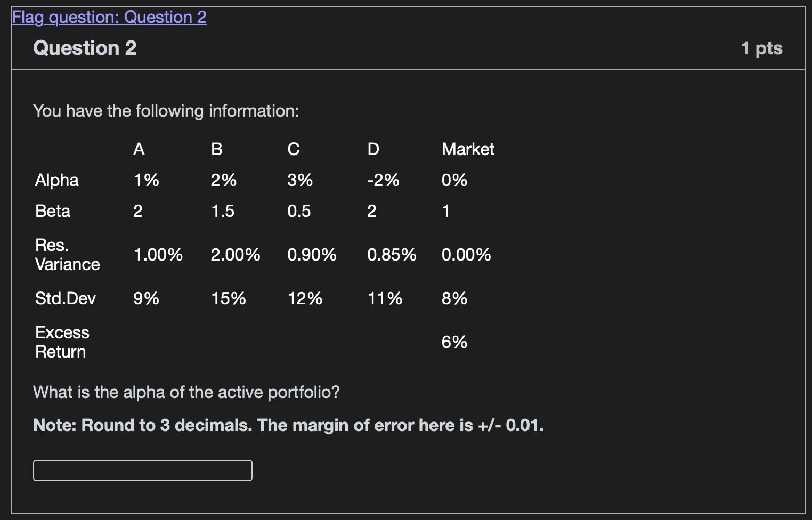The image size is (812, 520).
Task: Click the Res. Variance row label
Action: (x=67, y=255)
